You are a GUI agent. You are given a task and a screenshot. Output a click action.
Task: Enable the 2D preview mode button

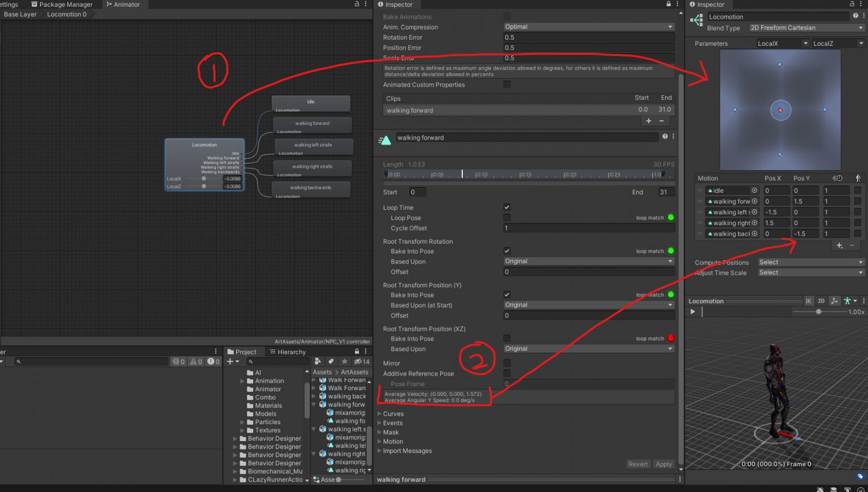(821, 300)
